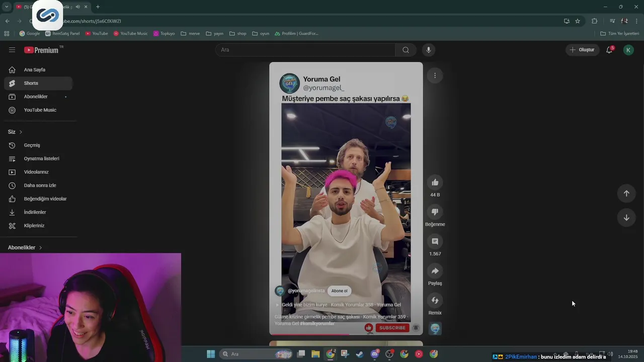This screenshot has height=362, width=644.
Task: Open Beğendiğim videolar list
Action: coord(38,199)
